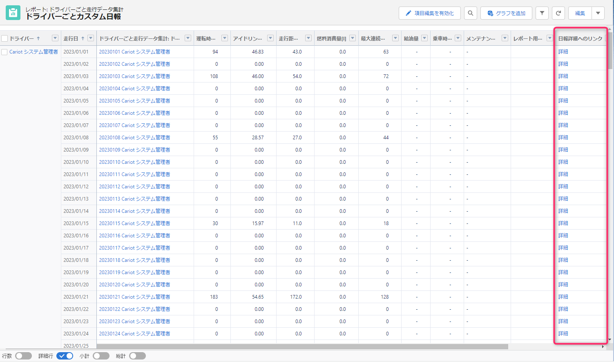
Task: Open the 詳細 link for 2023/01/01
Action: 563,52
